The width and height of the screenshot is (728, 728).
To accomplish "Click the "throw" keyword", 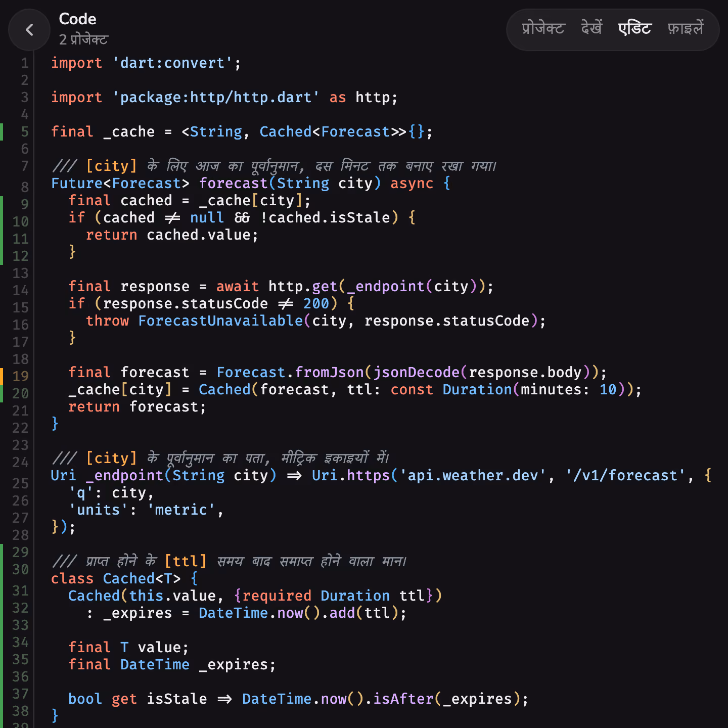I will (x=107, y=321).
